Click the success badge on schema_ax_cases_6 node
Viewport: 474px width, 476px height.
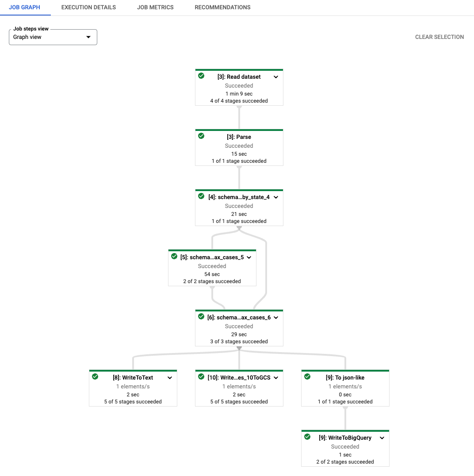point(201,316)
